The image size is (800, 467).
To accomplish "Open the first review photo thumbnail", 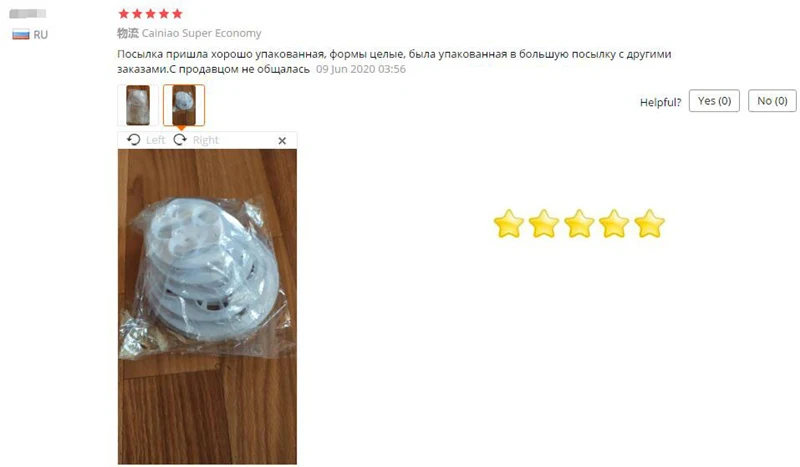I will click(x=138, y=105).
